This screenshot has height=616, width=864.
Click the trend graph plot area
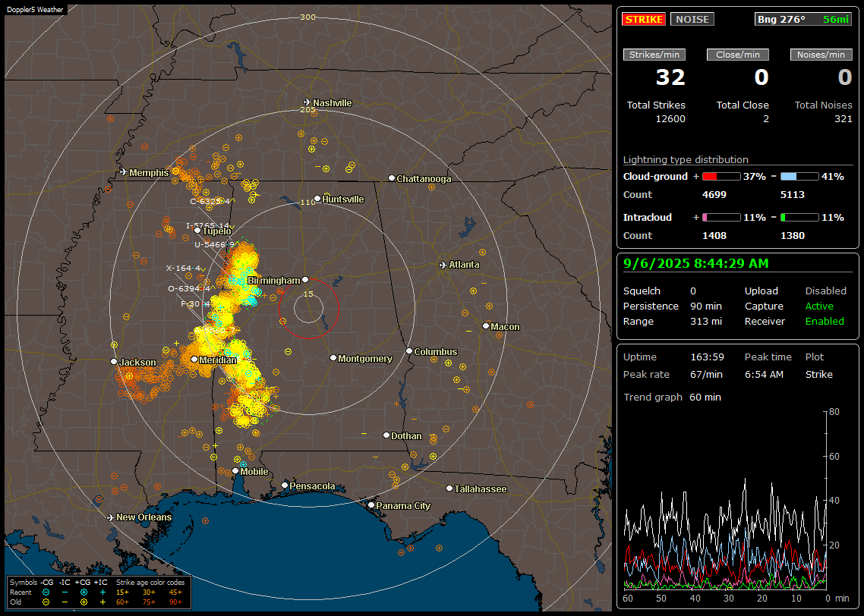(x=724, y=500)
